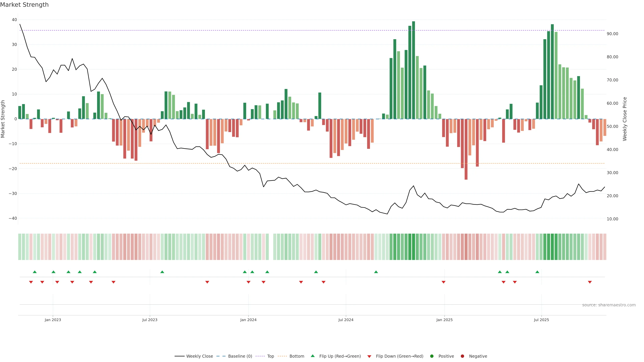Click the Market Strength chart title

[24, 5]
